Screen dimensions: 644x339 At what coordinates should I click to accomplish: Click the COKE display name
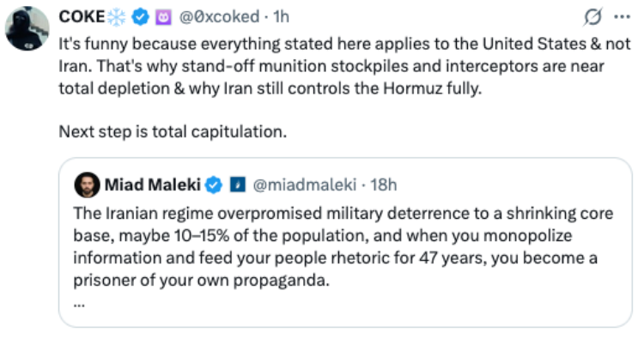(82, 17)
